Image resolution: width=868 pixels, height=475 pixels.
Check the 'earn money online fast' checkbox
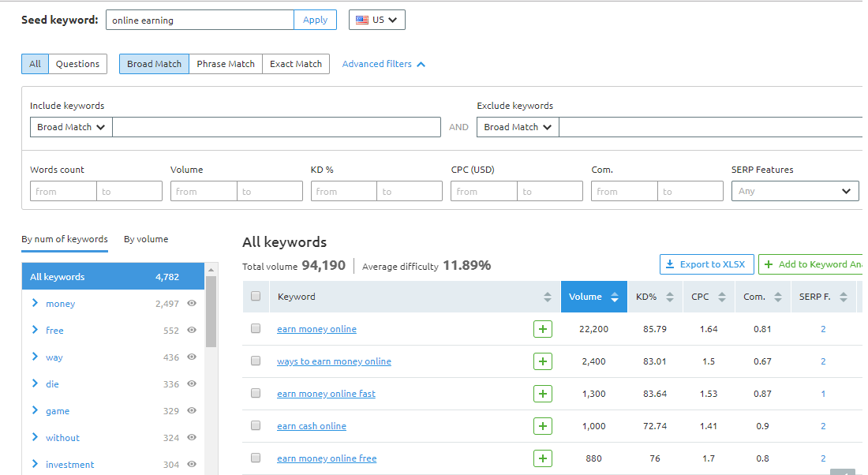[x=255, y=393]
